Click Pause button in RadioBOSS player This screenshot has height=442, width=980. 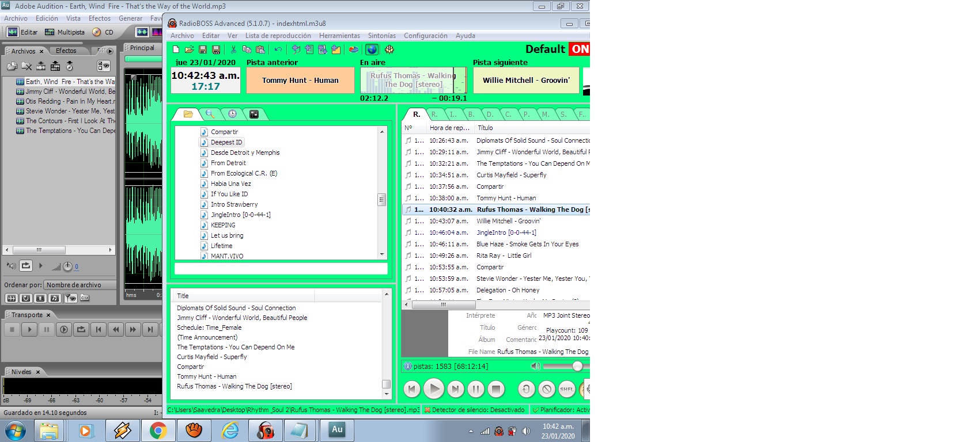[475, 389]
